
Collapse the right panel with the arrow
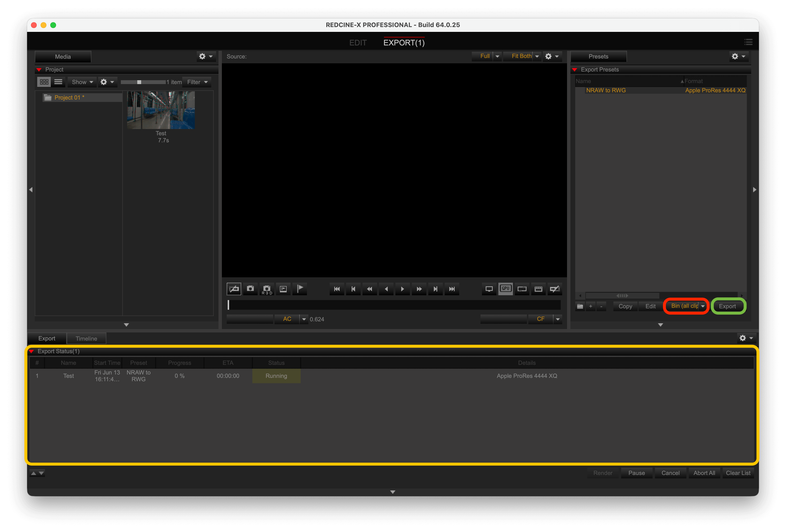(755, 190)
